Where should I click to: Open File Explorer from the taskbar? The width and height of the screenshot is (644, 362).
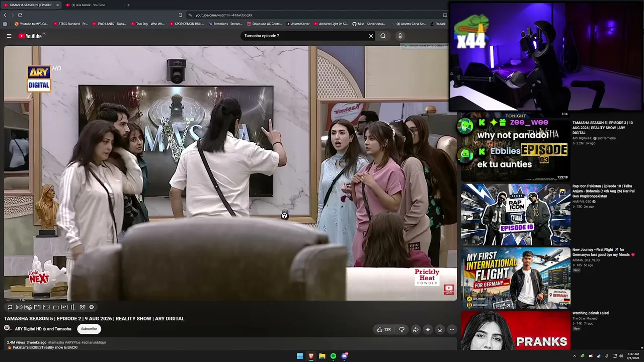[x=322, y=356]
